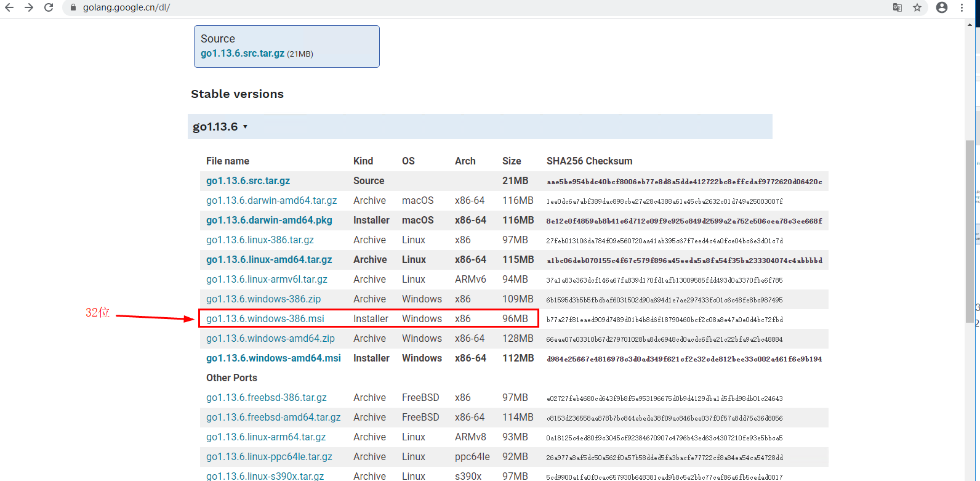This screenshot has height=481, width=980.
Task: Download go1.13.6.darwin-amd64.pkg installer
Action: click(x=269, y=220)
